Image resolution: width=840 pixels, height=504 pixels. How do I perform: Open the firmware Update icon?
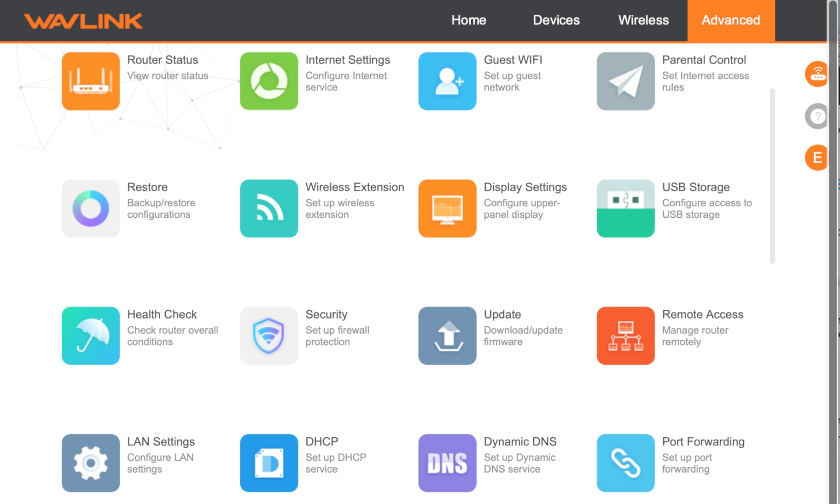click(x=447, y=336)
